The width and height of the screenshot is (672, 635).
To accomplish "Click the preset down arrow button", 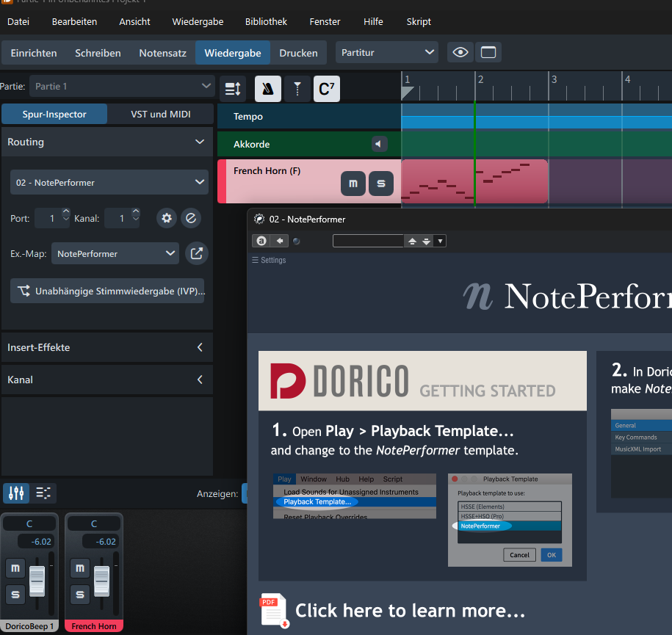I will [427, 242].
